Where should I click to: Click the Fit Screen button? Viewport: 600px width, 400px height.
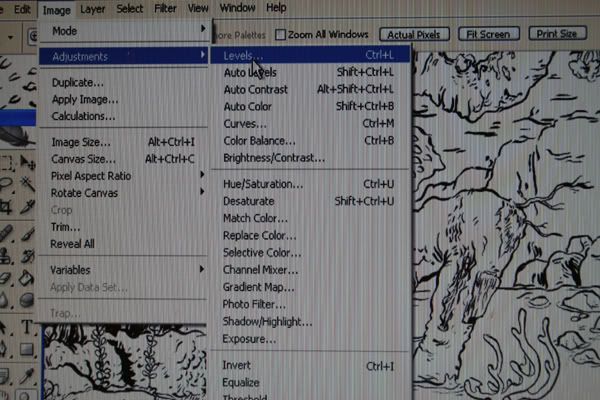tap(488, 34)
